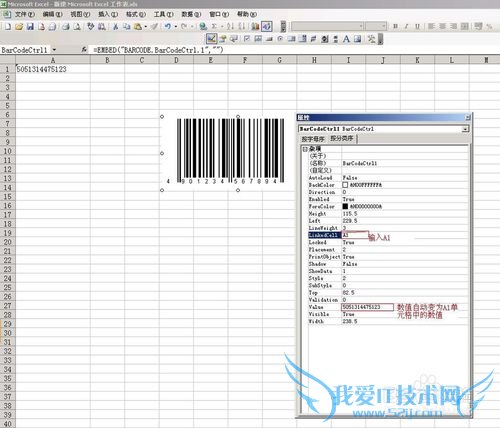500x428 pixels.
Task: Open the Name Box dropdown arrow
Action: (54, 50)
